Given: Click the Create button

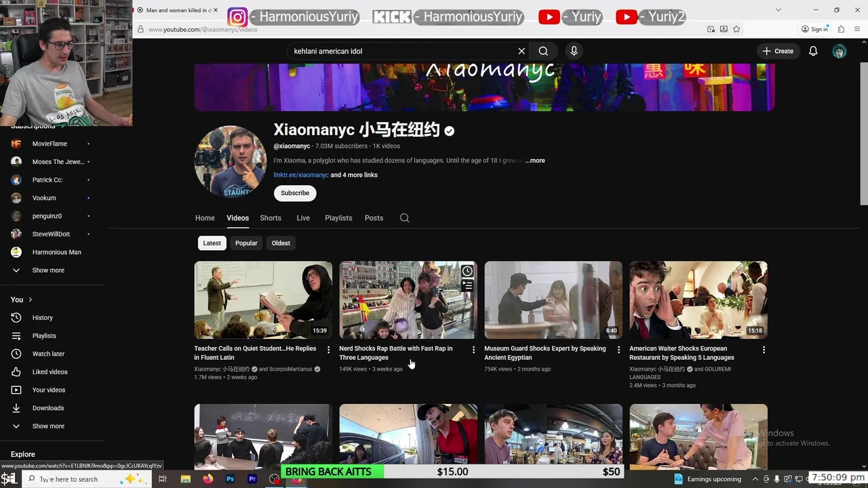Looking at the screenshot, I should (x=778, y=51).
